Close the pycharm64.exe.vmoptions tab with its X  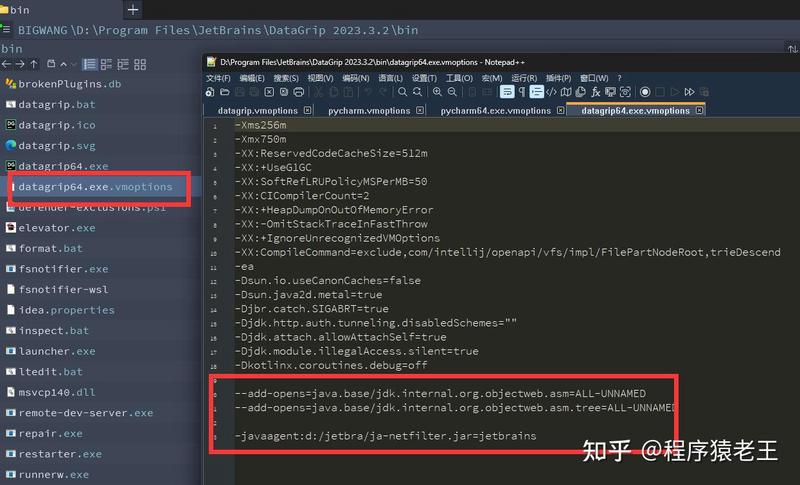(561, 110)
